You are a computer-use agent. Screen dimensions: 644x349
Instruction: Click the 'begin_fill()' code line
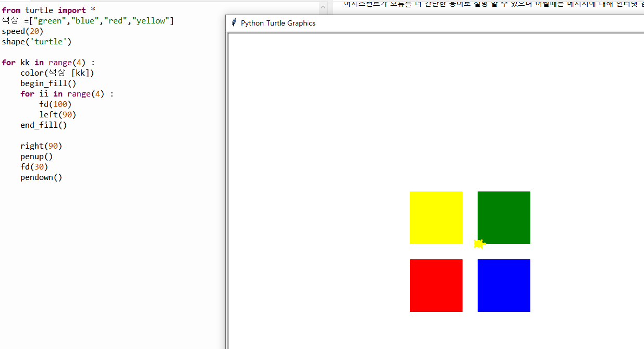(x=48, y=83)
